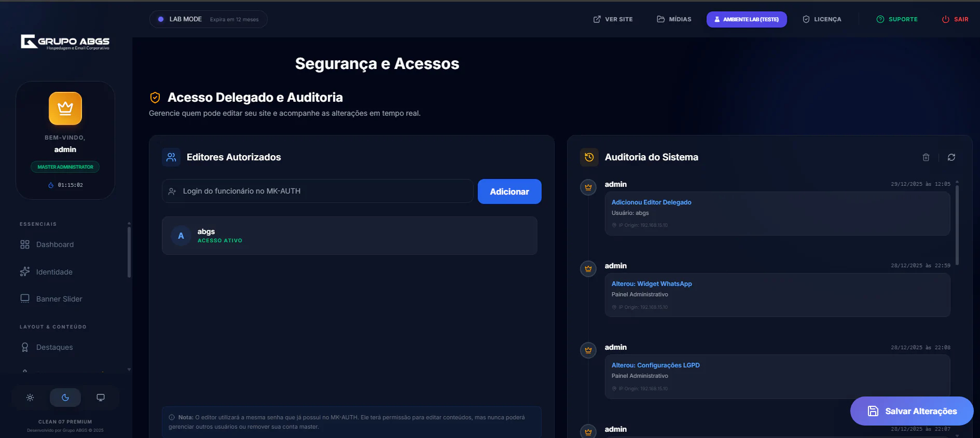This screenshot has height=438, width=980.
Task: Click the trash icon in Auditoria do Sistema
Action: 926,157
